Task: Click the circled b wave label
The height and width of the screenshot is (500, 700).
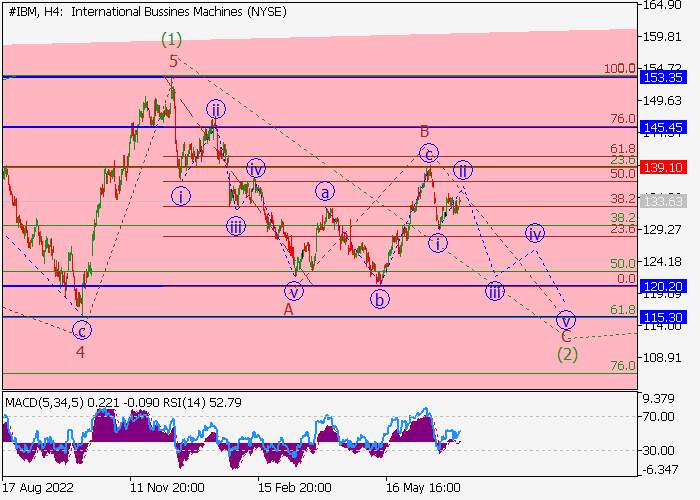Action: click(379, 300)
